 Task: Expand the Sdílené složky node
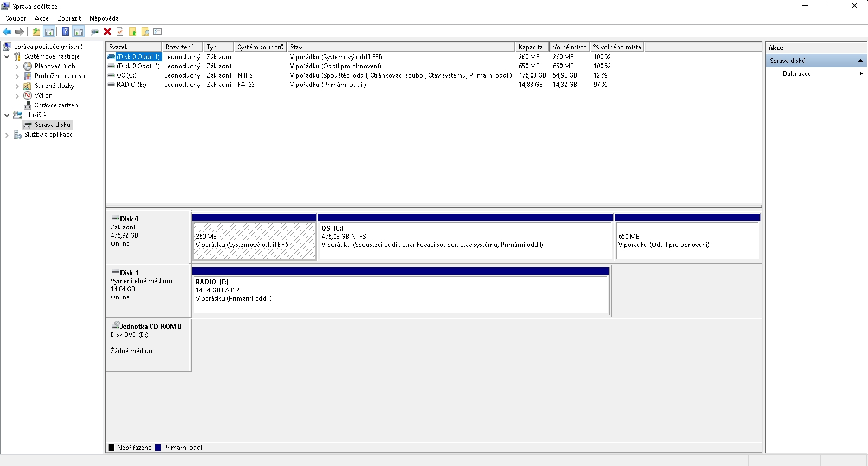[17, 86]
